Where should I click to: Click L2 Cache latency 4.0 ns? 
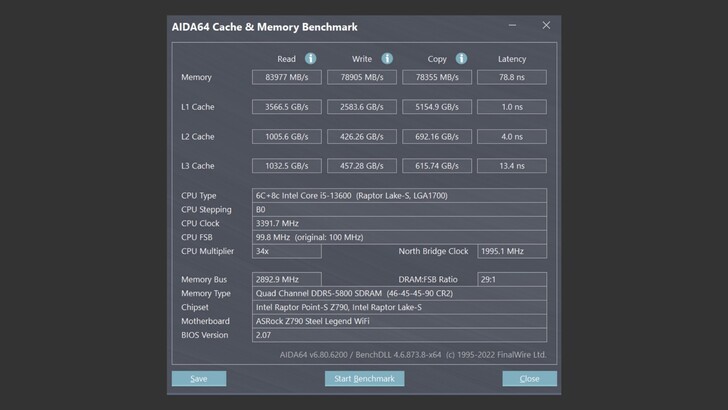(512, 137)
